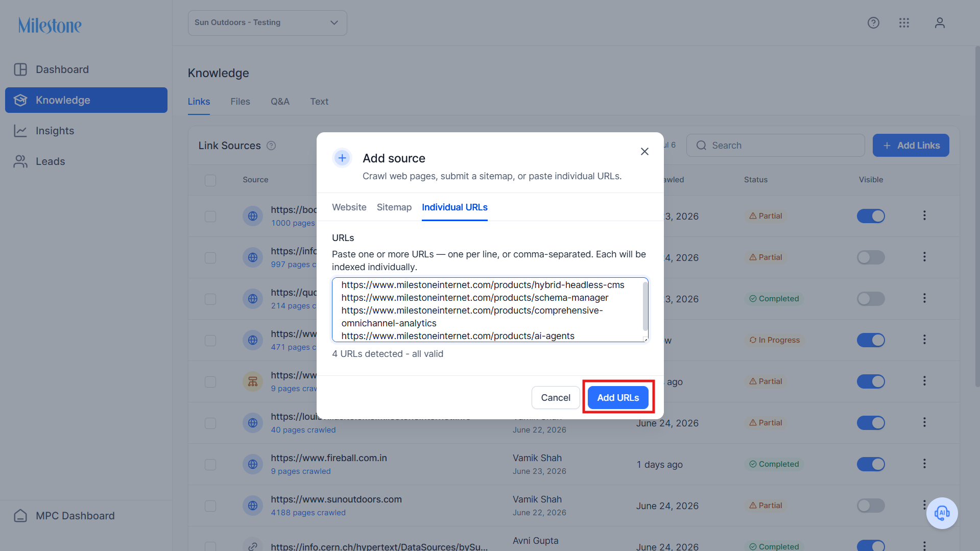Open the help question mark icon
This screenshot has width=980, height=551.
pos(873,23)
